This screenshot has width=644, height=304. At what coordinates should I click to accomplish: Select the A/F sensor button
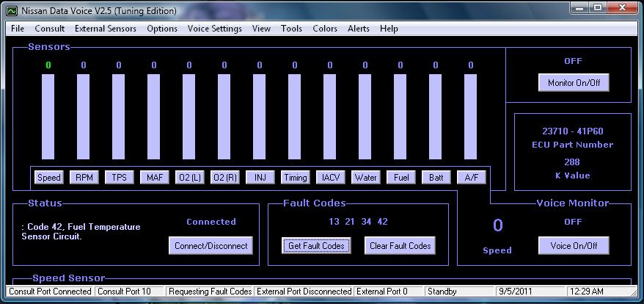click(472, 177)
